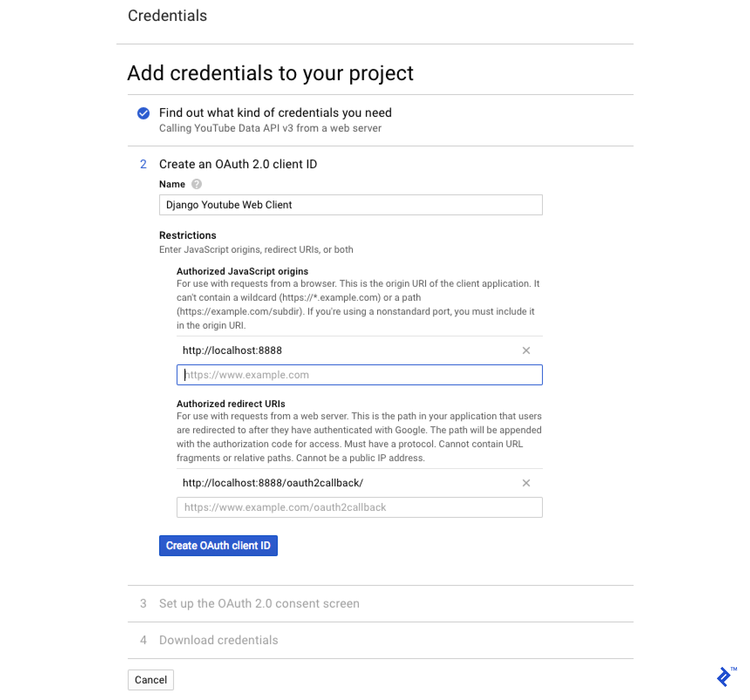Click the empty redirect URI input field
The width and height of the screenshot is (750, 700).
coord(359,507)
